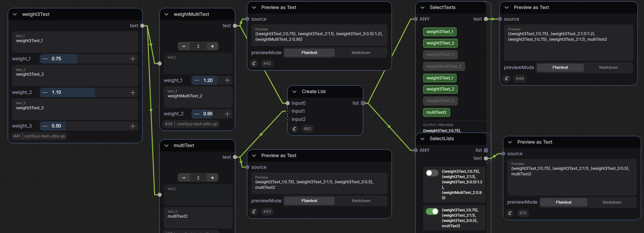Click the ComfyUI logo icon beside badge #43

pos(254,212)
